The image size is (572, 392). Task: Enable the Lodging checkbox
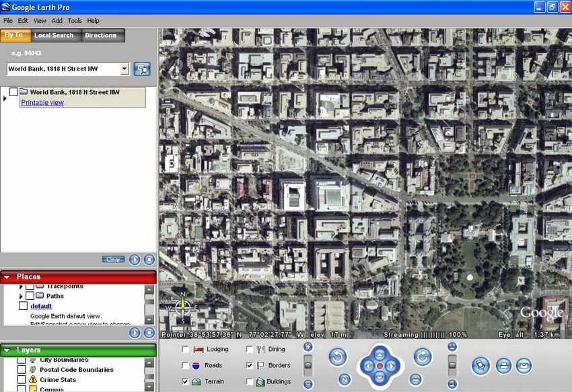(x=185, y=350)
